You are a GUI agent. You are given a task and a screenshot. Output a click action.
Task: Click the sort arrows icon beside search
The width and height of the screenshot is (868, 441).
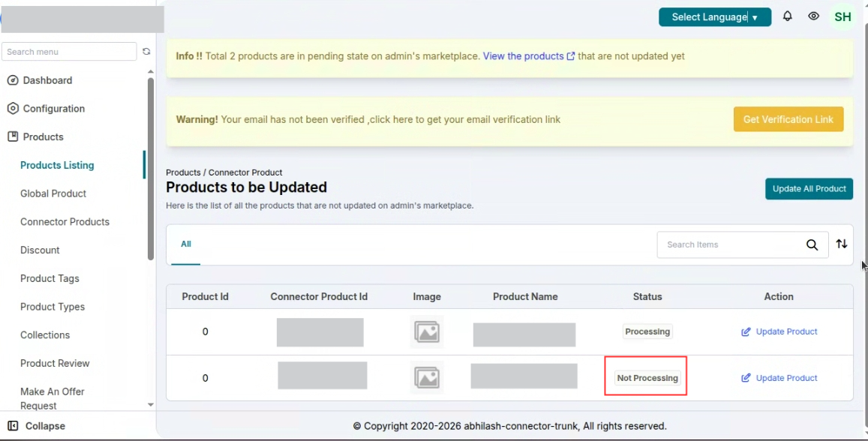(842, 244)
